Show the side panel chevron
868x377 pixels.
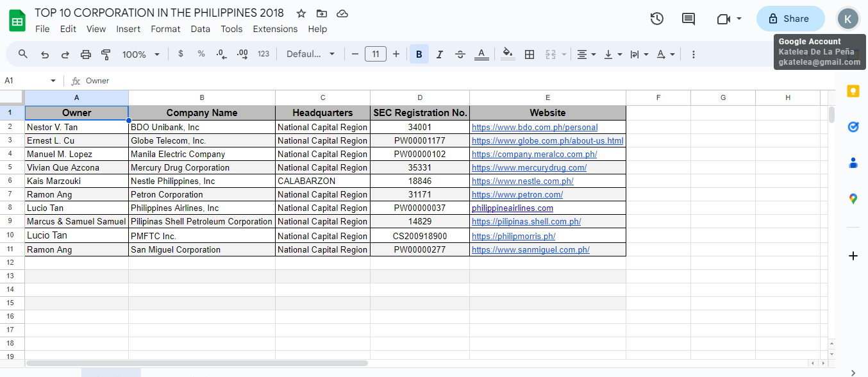coord(853,372)
